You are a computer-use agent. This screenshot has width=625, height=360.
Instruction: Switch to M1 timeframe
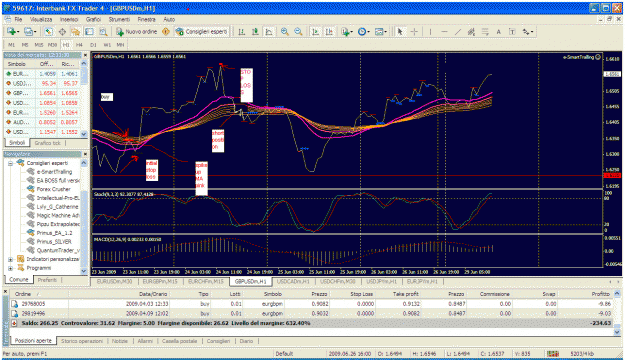pyautogui.click(x=11, y=45)
